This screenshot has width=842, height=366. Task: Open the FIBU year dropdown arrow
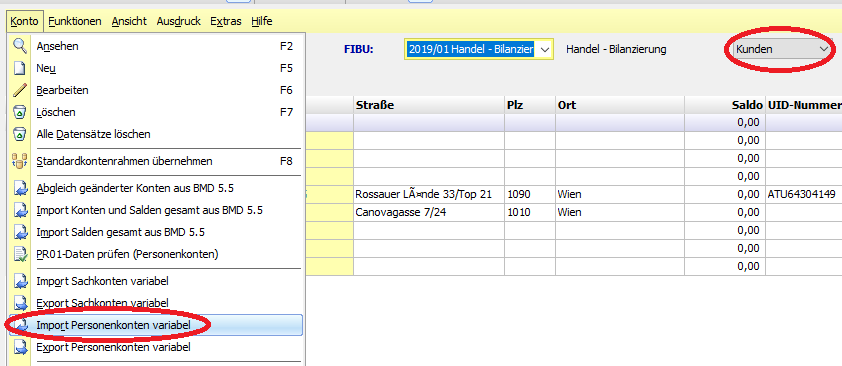click(545, 50)
